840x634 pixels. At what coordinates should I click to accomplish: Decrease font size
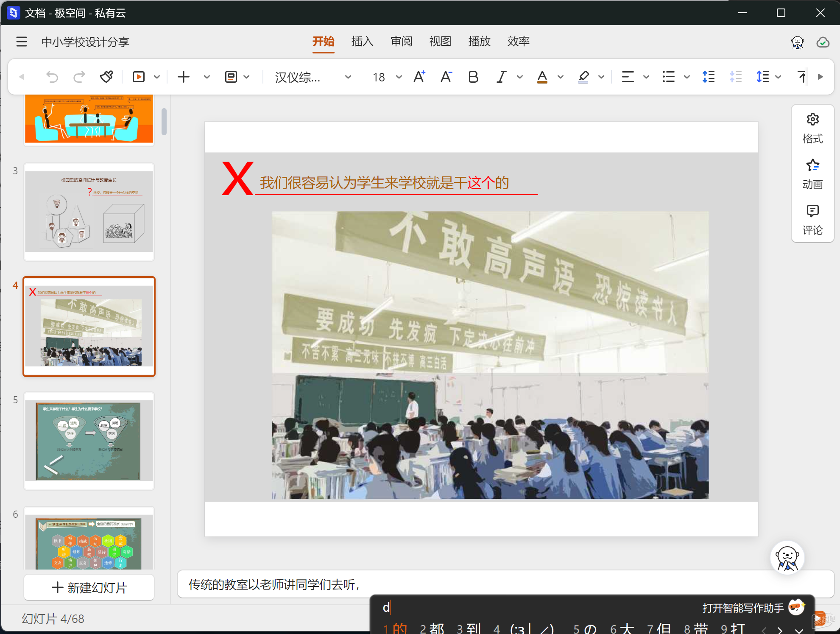pos(446,77)
